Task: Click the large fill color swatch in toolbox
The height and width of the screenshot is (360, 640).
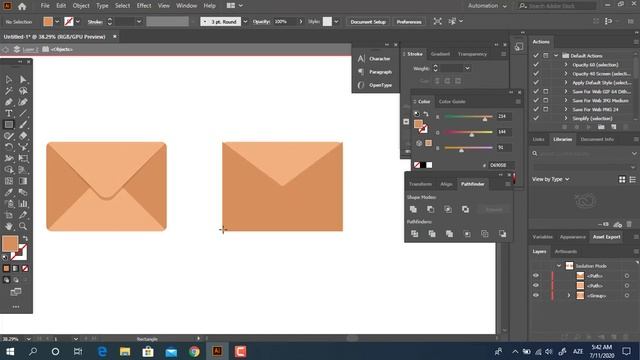Action: pyautogui.click(x=10, y=244)
